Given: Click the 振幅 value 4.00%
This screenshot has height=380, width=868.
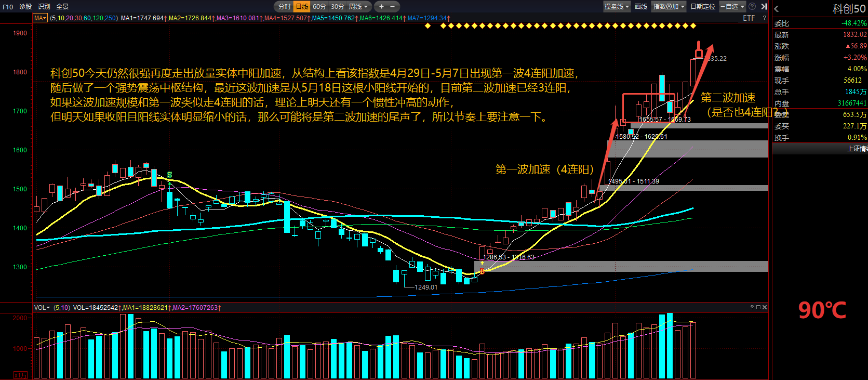Looking at the screenshot, I should (x=857, y=69).
